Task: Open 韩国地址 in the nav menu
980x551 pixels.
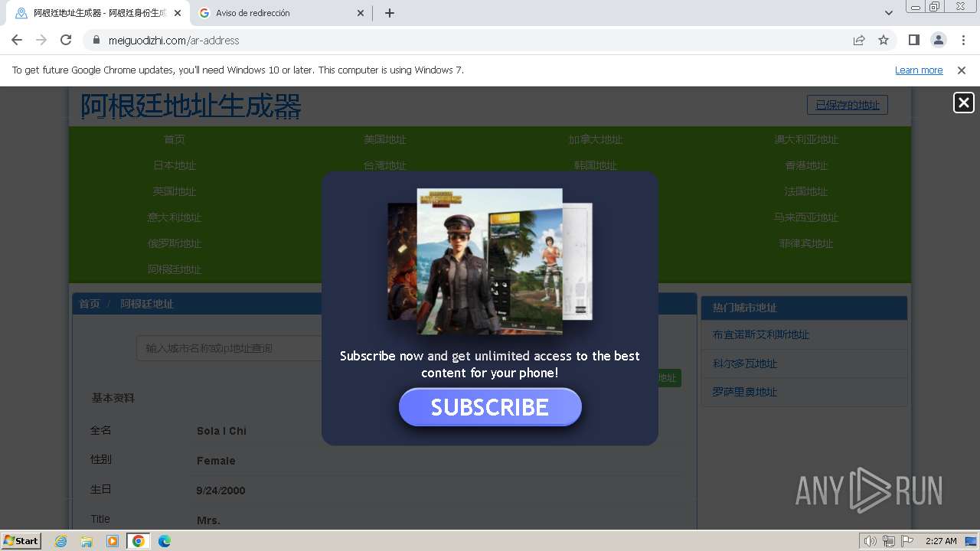Action: [x=596, y=165]
